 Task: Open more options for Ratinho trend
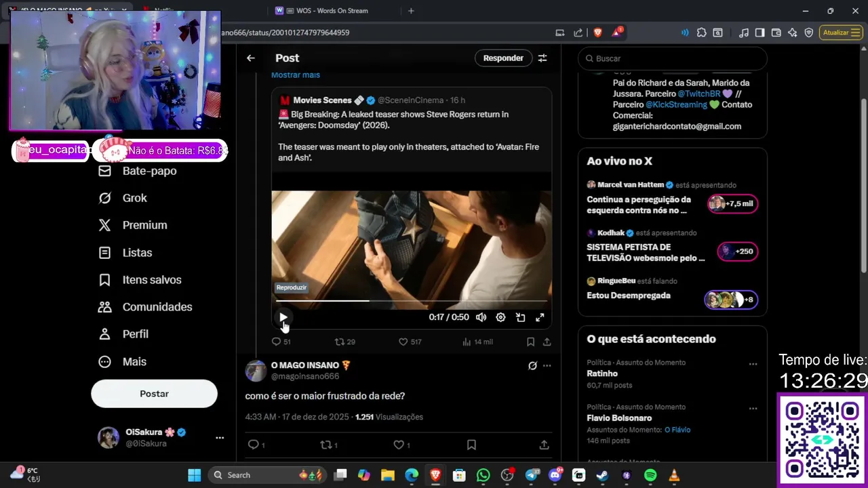pyautogui.click(x=753, y=364)
